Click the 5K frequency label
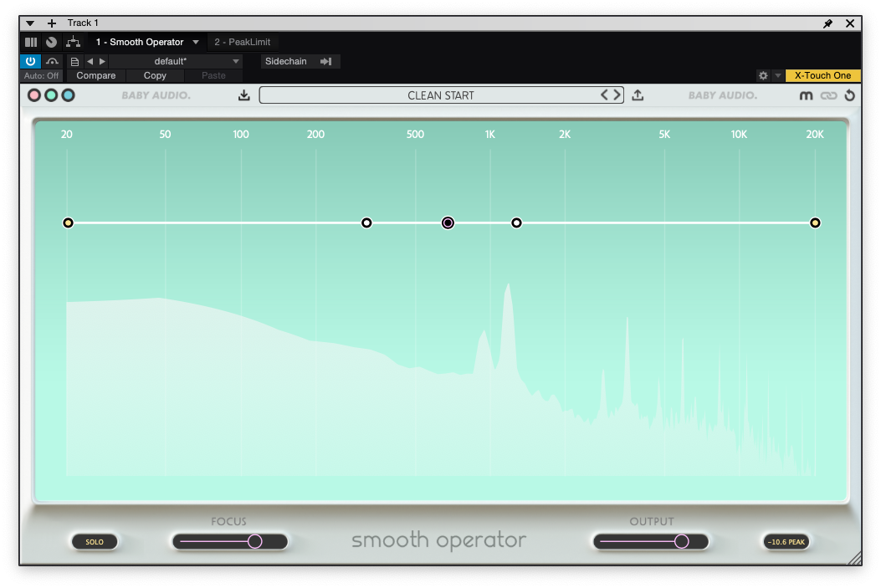The width and height of the screenshot is (881, 588). coord(664,134)
